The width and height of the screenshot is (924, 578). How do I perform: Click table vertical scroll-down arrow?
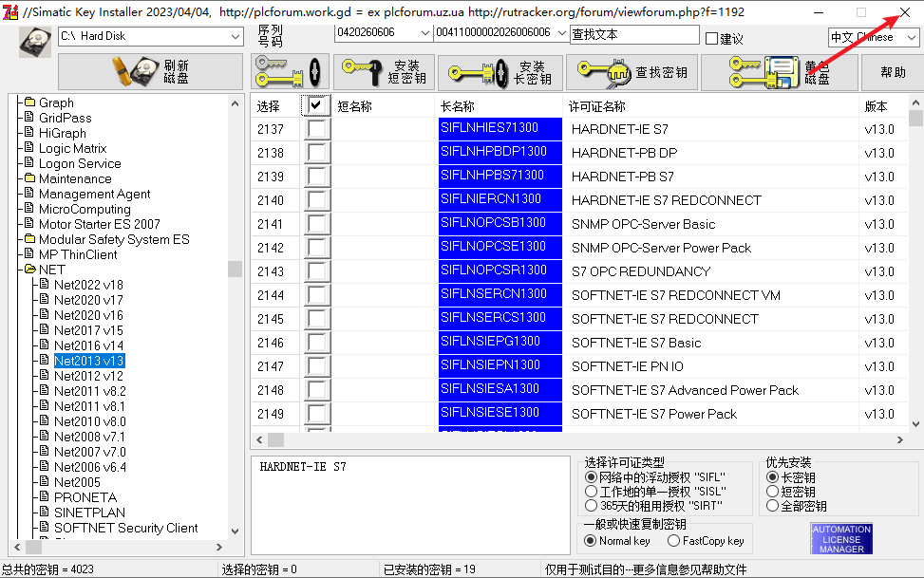[915, 423]
